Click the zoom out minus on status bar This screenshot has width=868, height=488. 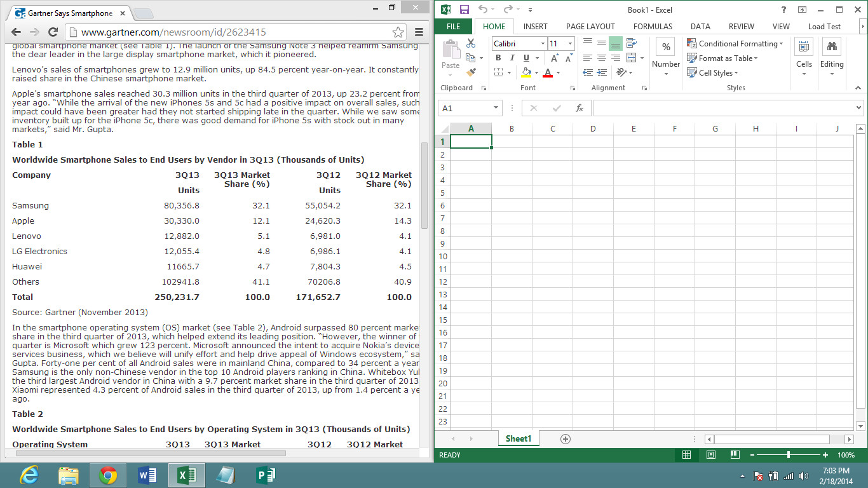(x=752, y=455)
